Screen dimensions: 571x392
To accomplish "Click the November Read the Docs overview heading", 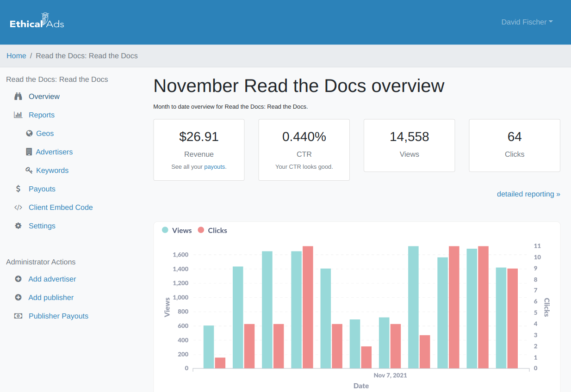I will pyautogui.click(x=299, y=86).
